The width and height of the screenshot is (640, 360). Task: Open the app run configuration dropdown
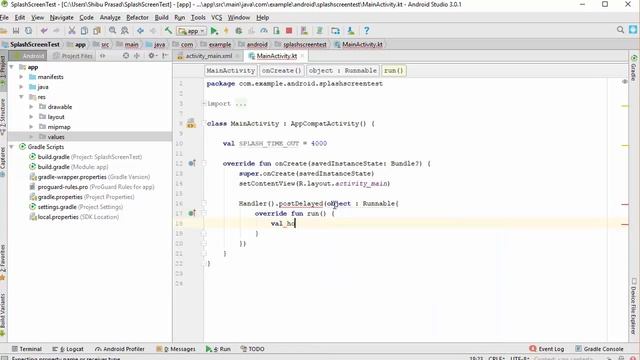pyautogui.click(x=191, y=31)
